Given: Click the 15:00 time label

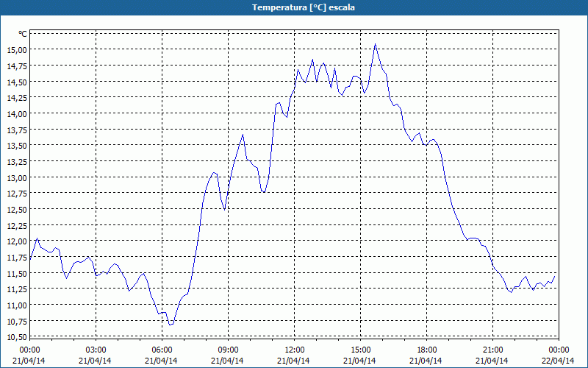Looking at the screenshot, I should click(x=360, y=350).
